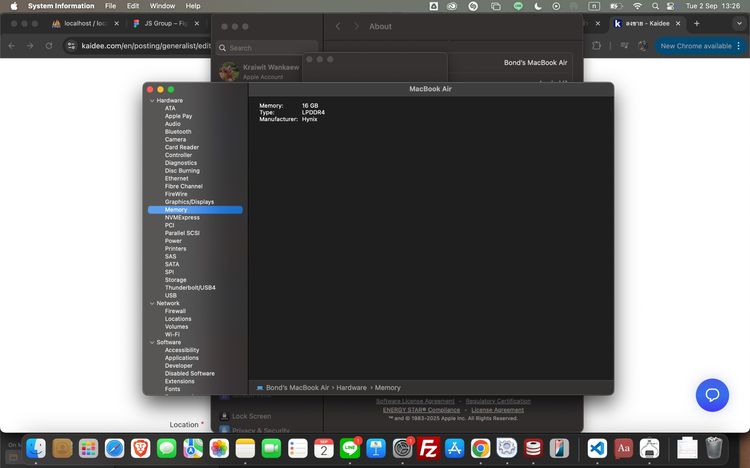The height and width of the screenshot is (468, 750).
Task: Open System Settings from the Dock
Action: click(402, 448)
